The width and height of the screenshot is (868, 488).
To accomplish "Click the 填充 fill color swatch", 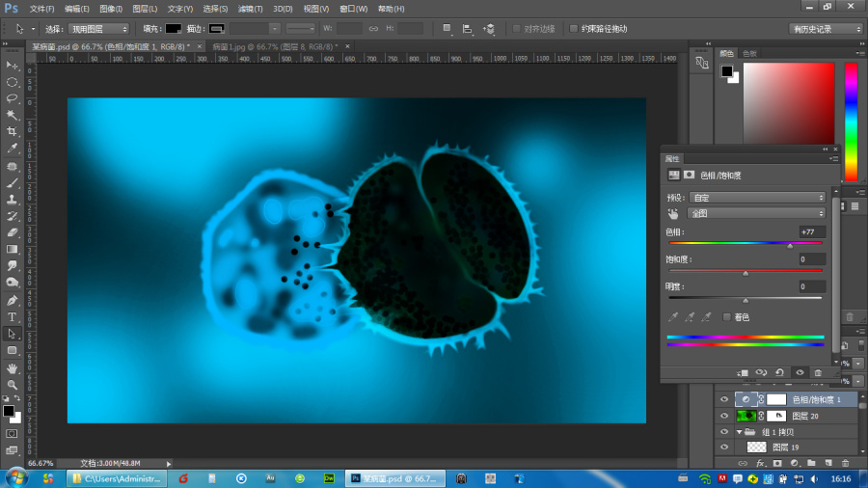I will pos(174,29).
